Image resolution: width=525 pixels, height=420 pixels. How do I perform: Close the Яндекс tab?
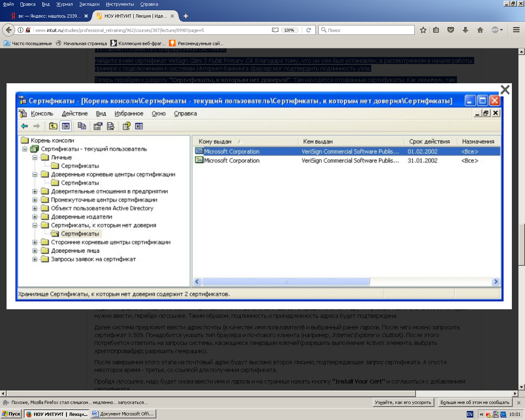pos(86,16)
